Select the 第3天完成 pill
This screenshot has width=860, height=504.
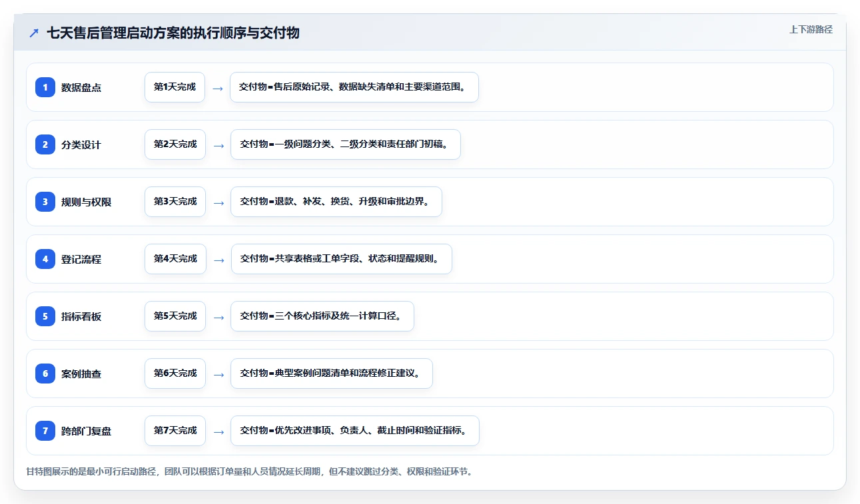[175, 202]
